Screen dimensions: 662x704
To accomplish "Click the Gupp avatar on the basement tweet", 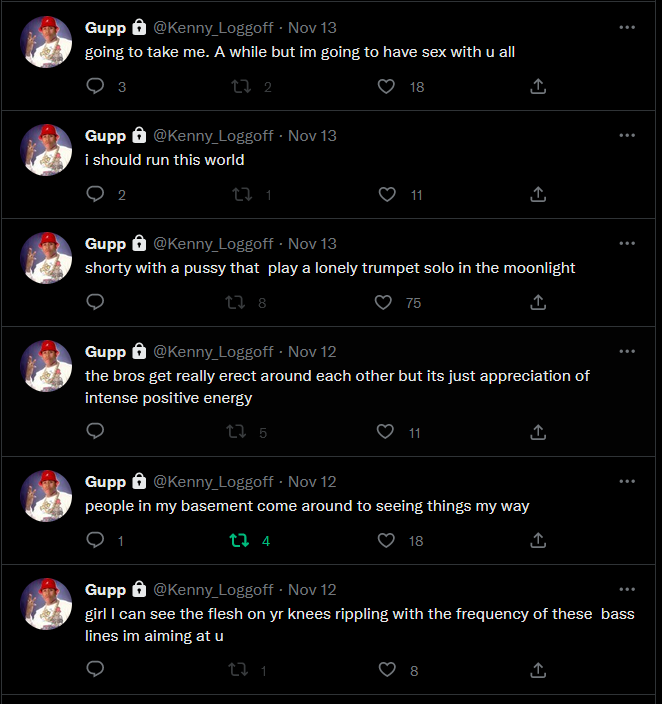I will (x=46, y=496).
